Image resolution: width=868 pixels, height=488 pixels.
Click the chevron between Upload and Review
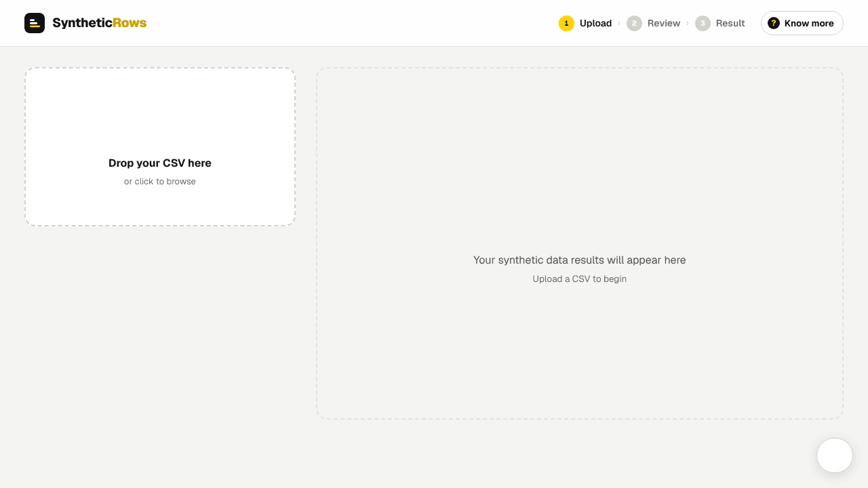(x=619, y=23)
